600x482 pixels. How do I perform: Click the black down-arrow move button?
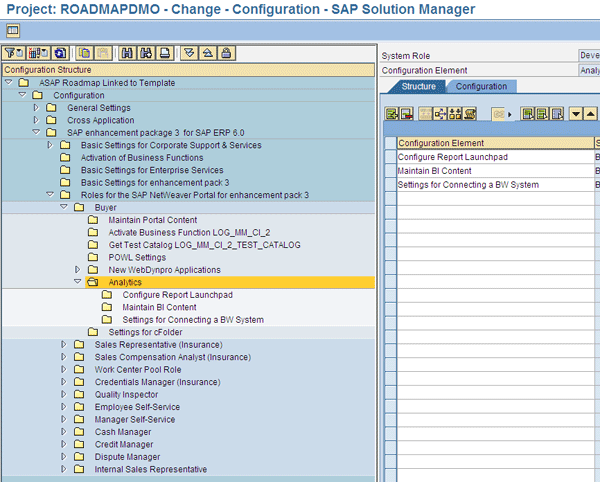tap(576, 114)
